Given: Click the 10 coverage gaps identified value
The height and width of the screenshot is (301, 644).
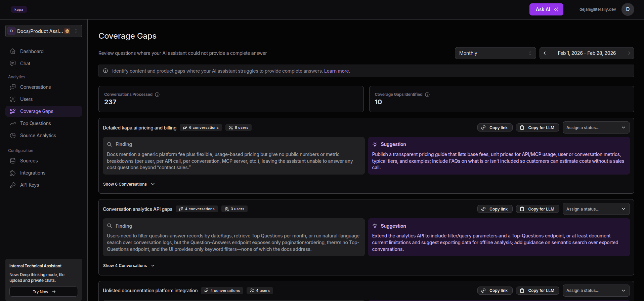Looking at the screenshot, I should click(x=378, y=102).
